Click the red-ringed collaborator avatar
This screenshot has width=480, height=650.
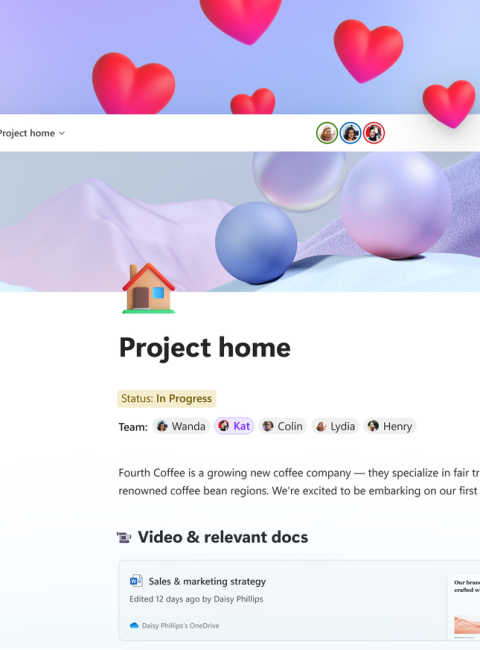[x=374, y=133]
